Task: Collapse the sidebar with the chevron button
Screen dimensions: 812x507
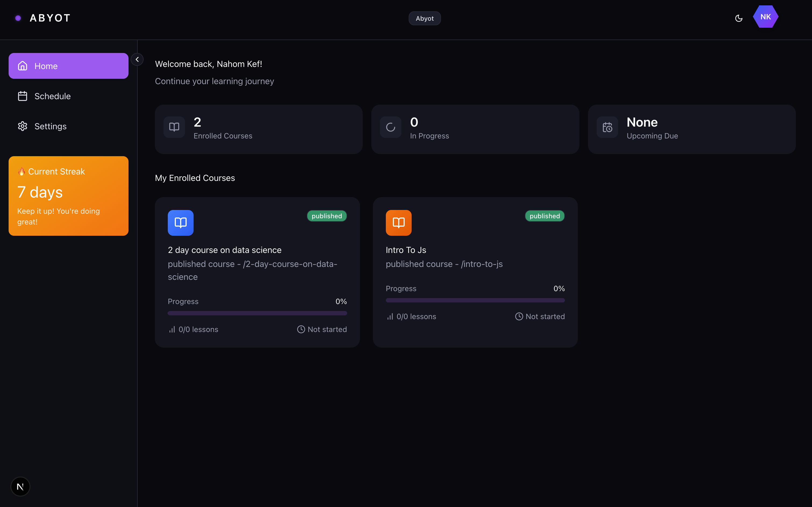Action: (x=137, y=59)
